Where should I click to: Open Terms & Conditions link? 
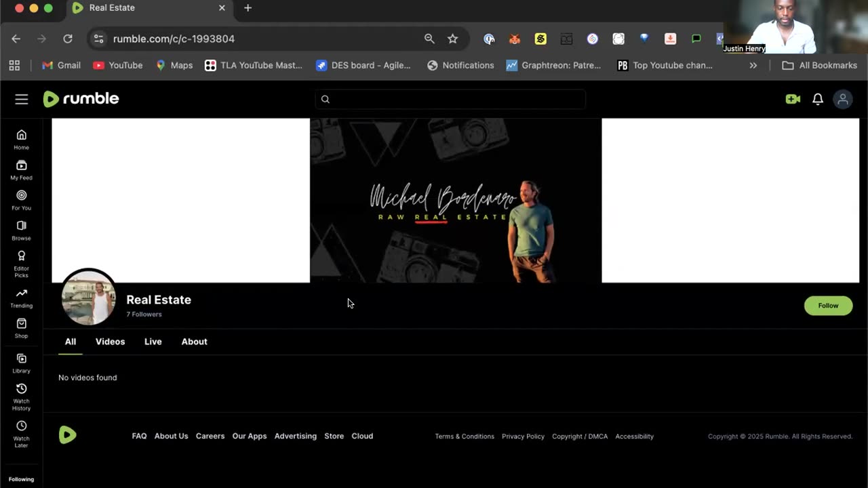pyautogui.click(x=465, y=436)
